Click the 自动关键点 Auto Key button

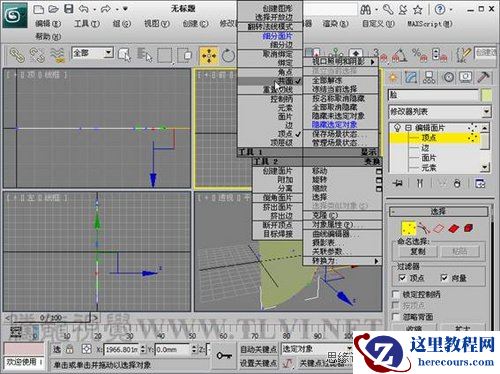(259, 349)
